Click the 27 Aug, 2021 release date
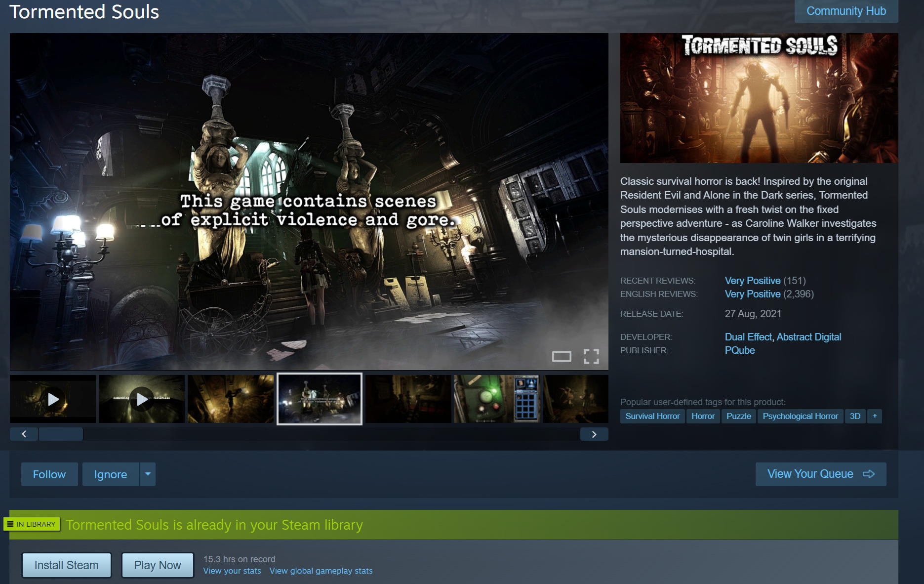Screen dimensions: 924x584 click(753, 314)
